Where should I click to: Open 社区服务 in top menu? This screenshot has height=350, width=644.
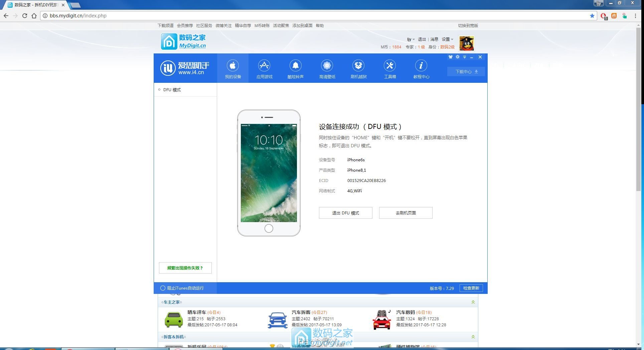(204, 26)
